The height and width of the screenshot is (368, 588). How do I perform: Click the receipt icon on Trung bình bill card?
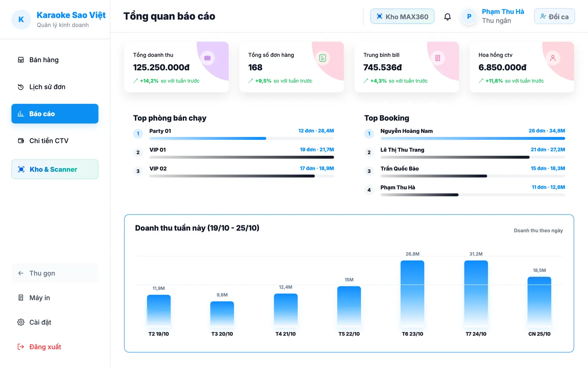click(x=437, y=58)
